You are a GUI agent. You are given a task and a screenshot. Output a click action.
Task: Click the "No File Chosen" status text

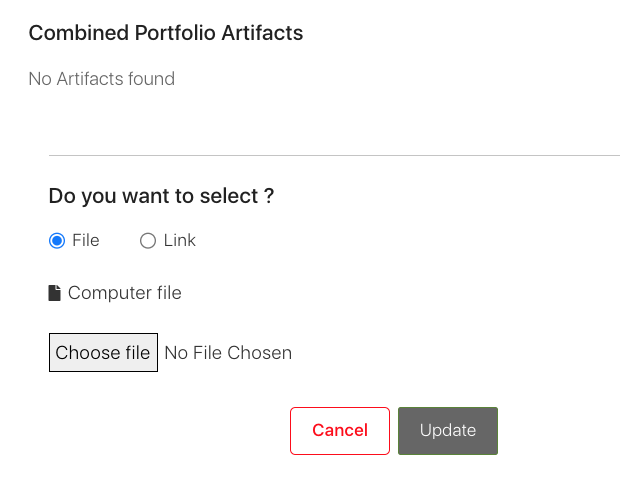pyautogui.click(x=228, y=353)
